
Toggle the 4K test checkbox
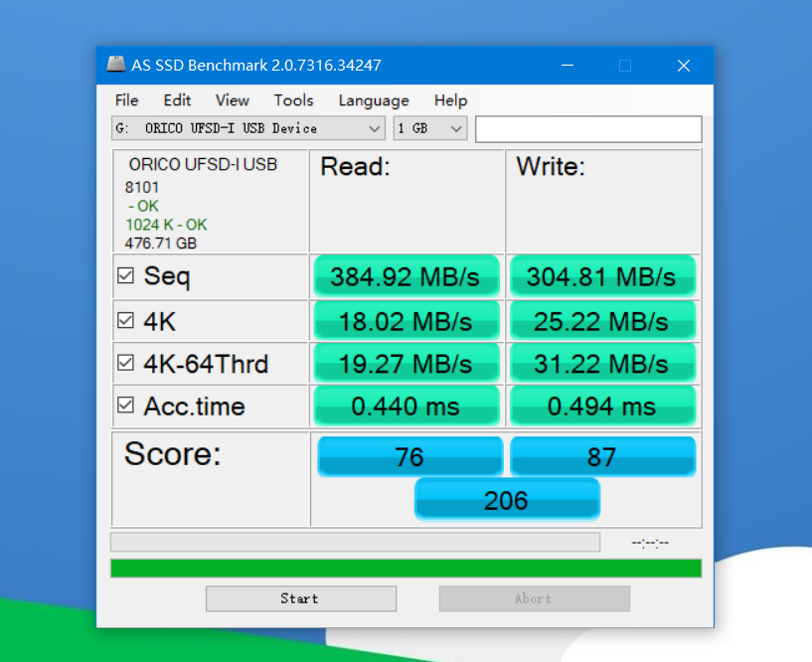click(x=125, y=320)
